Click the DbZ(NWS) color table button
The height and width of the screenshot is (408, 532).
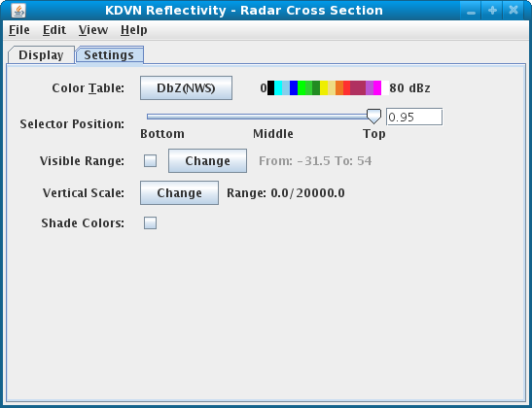point(187,88)
